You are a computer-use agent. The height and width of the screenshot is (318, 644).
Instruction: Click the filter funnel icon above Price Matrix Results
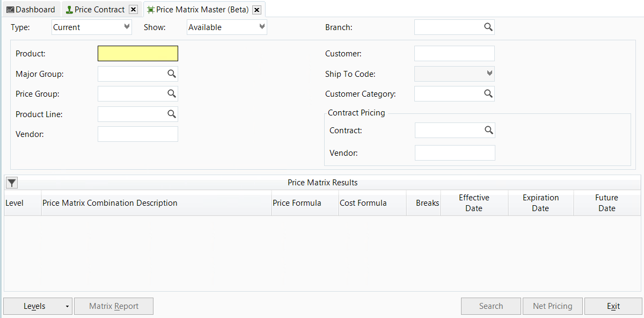click(x=11, y=182)
